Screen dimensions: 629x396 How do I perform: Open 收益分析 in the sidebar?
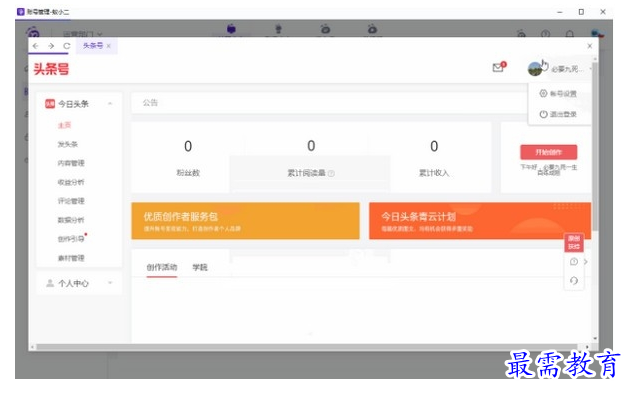[x=71, y=182]
